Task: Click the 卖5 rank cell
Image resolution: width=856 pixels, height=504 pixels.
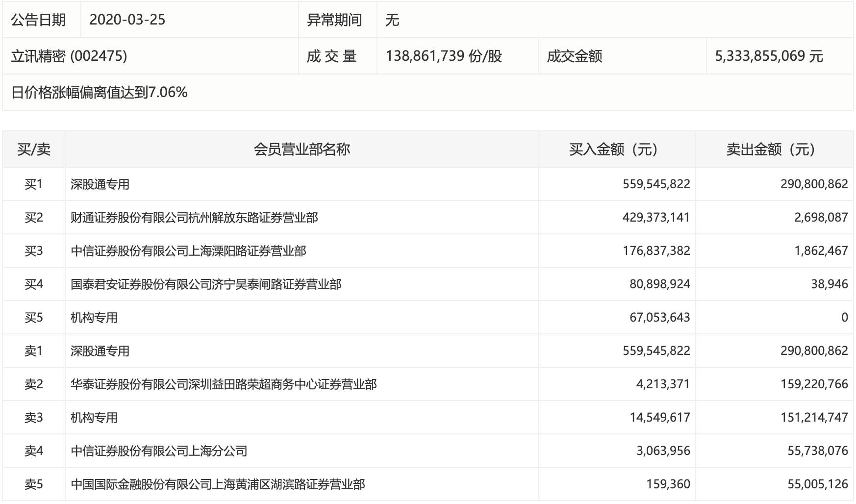Action: click(34, 484)
